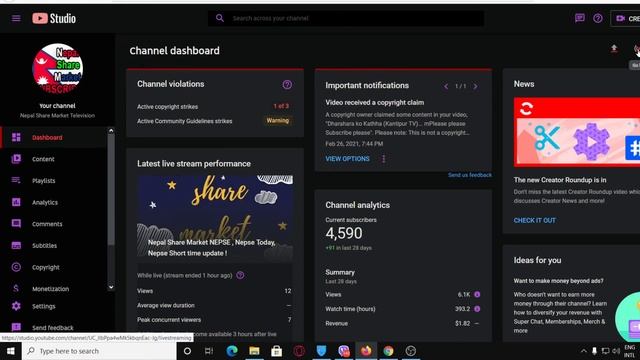Click 'Video received a copyright claim' heading

[x=375, y=102]
